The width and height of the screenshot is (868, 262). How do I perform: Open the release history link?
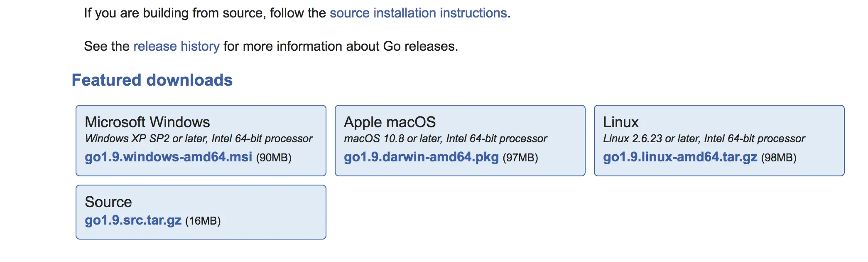pyautogui.click(x=176, y=46)
